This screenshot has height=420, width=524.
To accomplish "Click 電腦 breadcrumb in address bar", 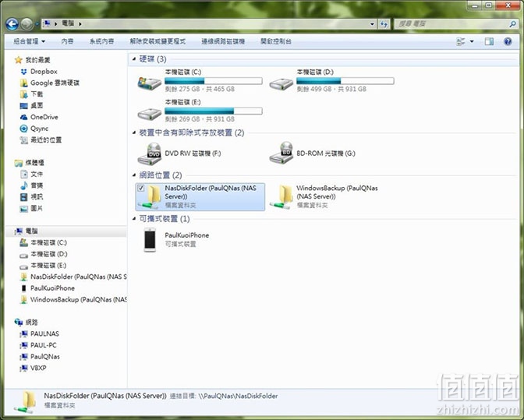I will [68, 23].
